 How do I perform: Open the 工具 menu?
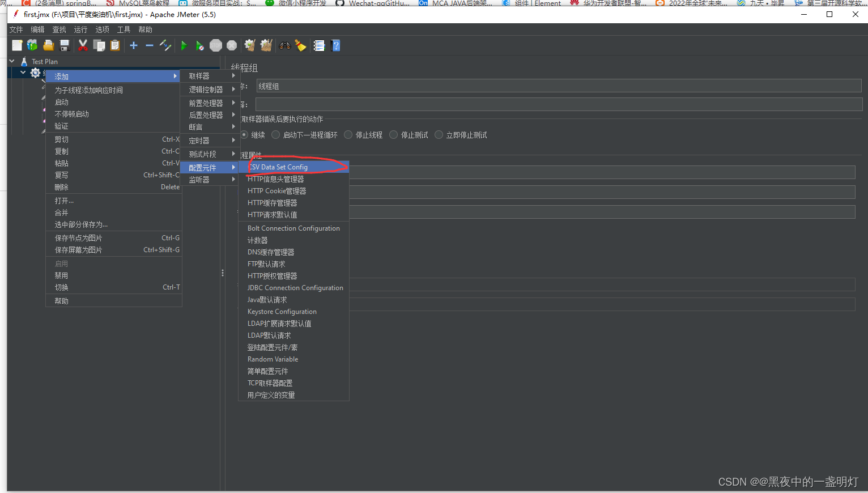point(124,29)
